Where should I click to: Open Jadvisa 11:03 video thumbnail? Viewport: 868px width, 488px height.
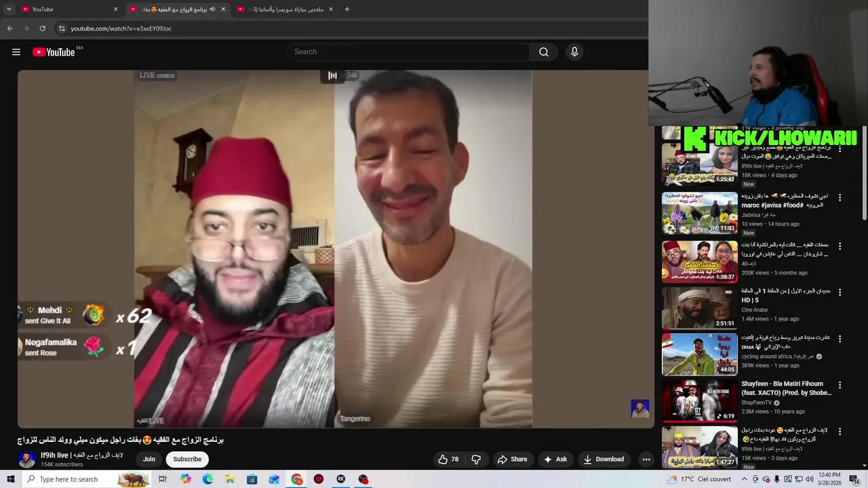[x=700, y=213]
